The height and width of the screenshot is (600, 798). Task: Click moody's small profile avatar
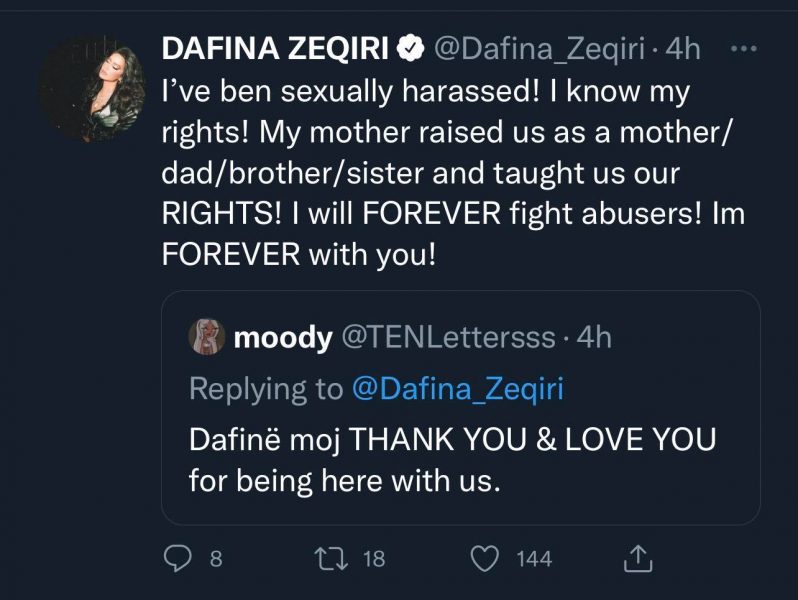coord(206,338)
